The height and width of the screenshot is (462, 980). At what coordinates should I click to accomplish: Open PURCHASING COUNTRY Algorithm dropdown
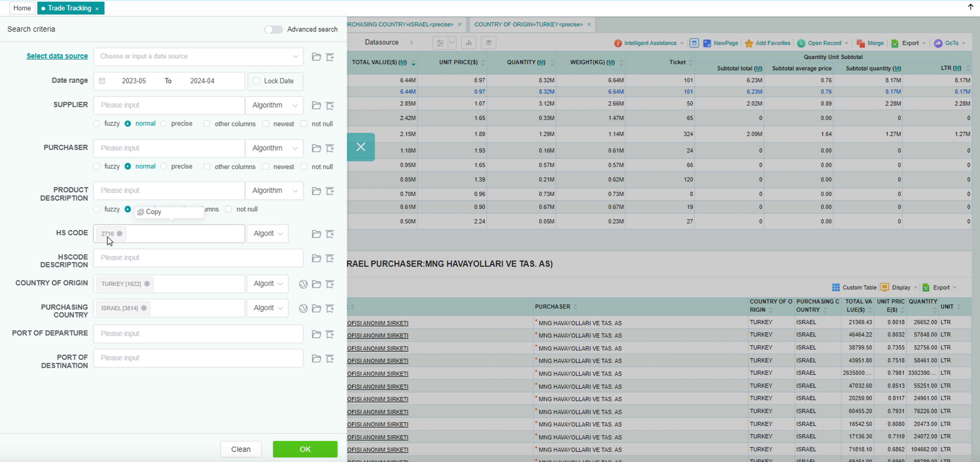(x=267, y=308)
